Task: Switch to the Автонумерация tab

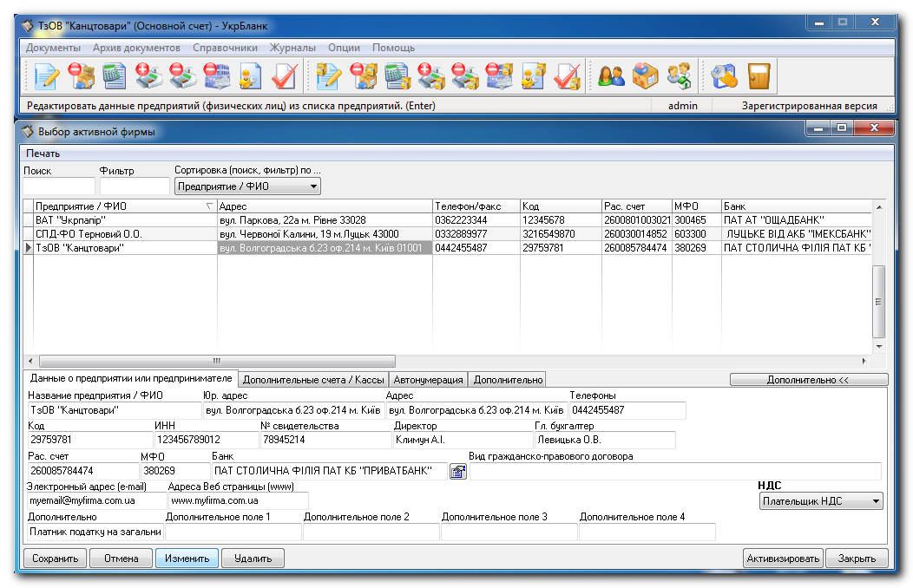Action: (x=428, y=380)
